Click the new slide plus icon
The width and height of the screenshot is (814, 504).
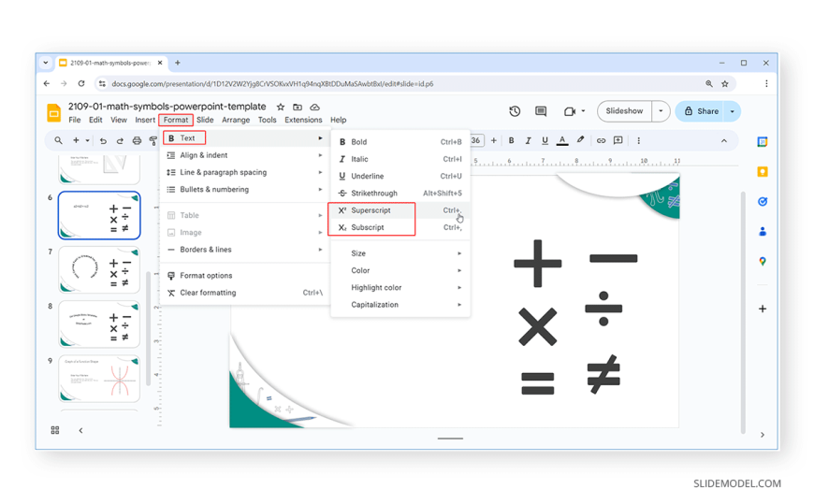(x=76, y=140)
